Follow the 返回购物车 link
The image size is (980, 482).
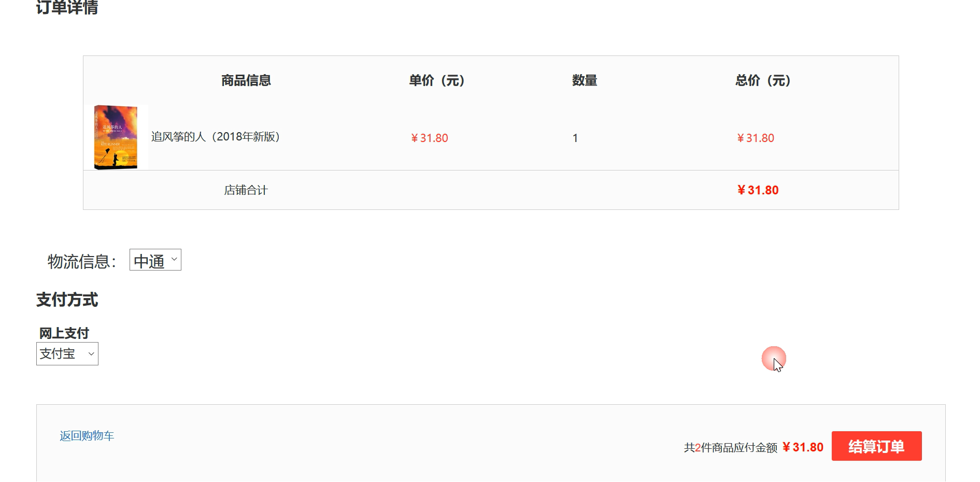coord(87,436)
